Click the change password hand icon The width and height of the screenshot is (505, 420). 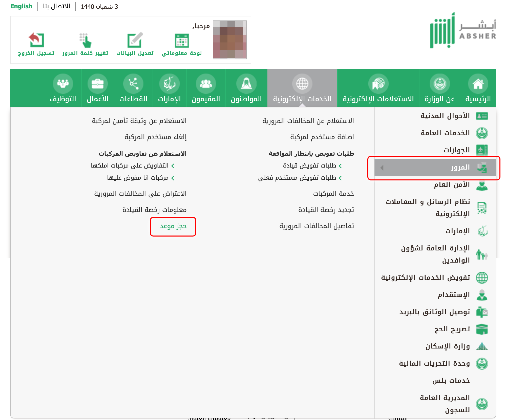coord(86,40)
